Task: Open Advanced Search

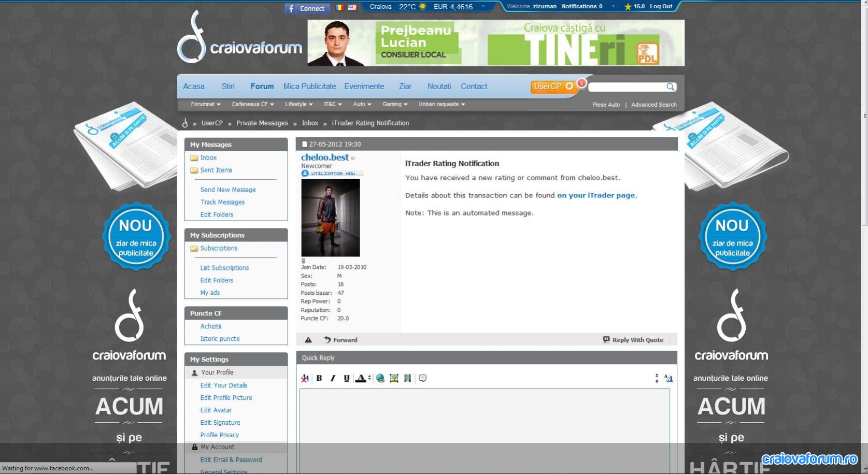Action: click(x=654, y=105)
